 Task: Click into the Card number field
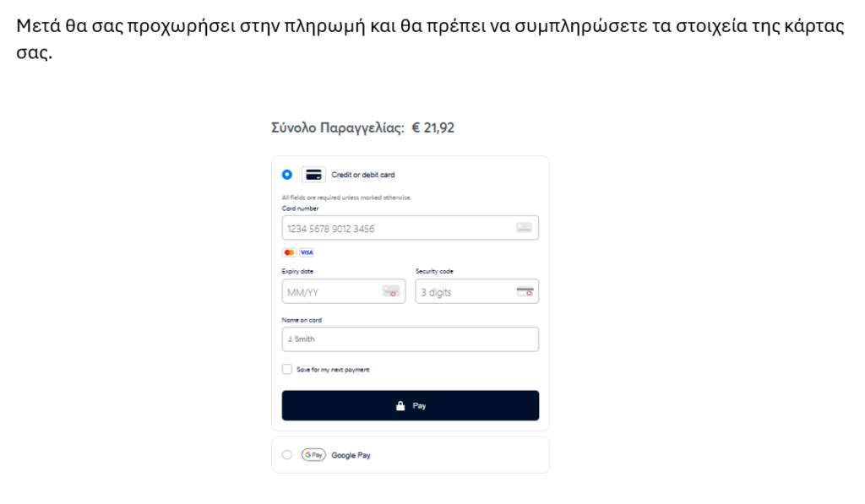tap(397, 228)
